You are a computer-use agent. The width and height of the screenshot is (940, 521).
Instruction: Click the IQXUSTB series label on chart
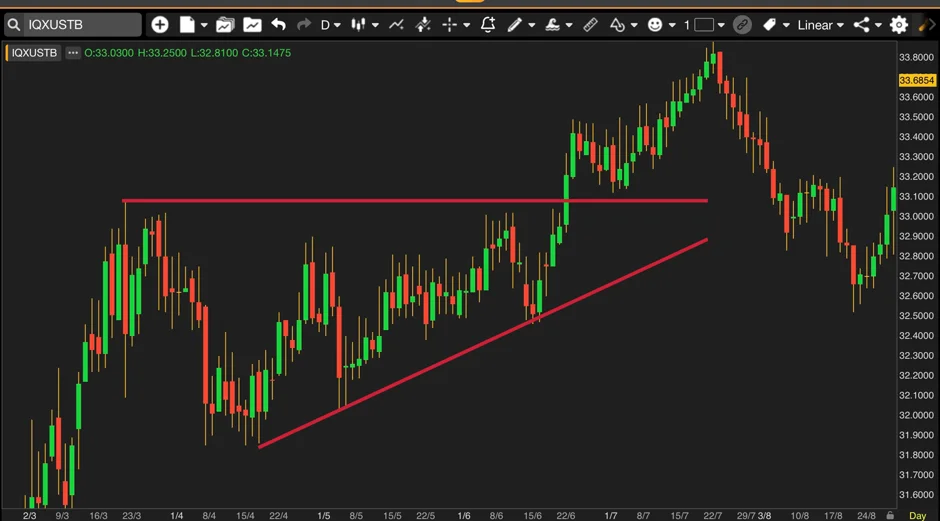[x=34, y=53]
